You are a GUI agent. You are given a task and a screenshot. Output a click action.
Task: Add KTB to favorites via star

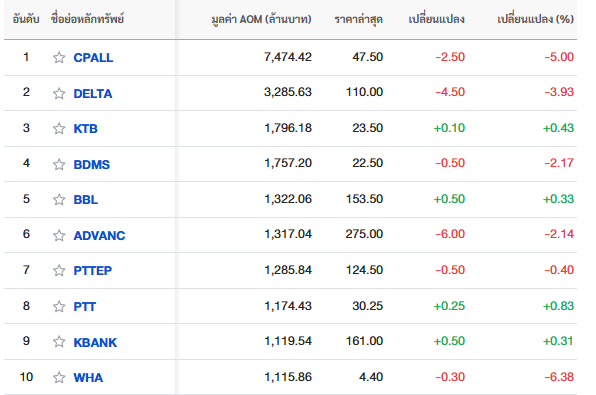(59, 128)
